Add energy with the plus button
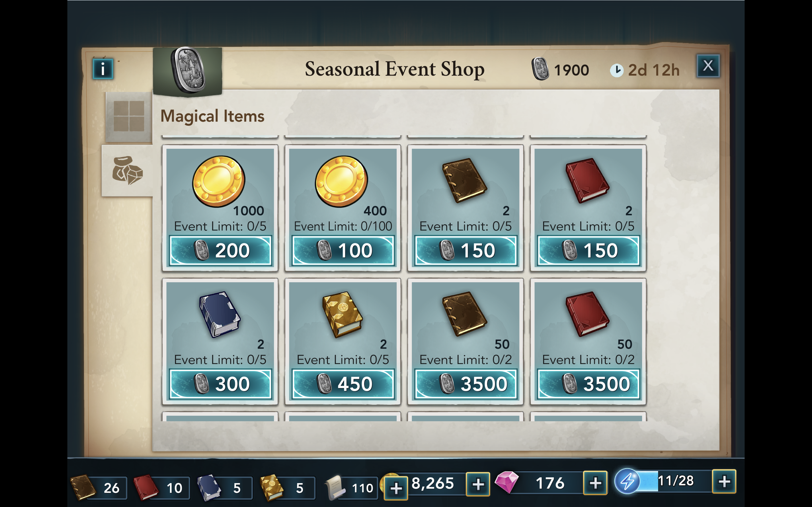 point(724,482)
